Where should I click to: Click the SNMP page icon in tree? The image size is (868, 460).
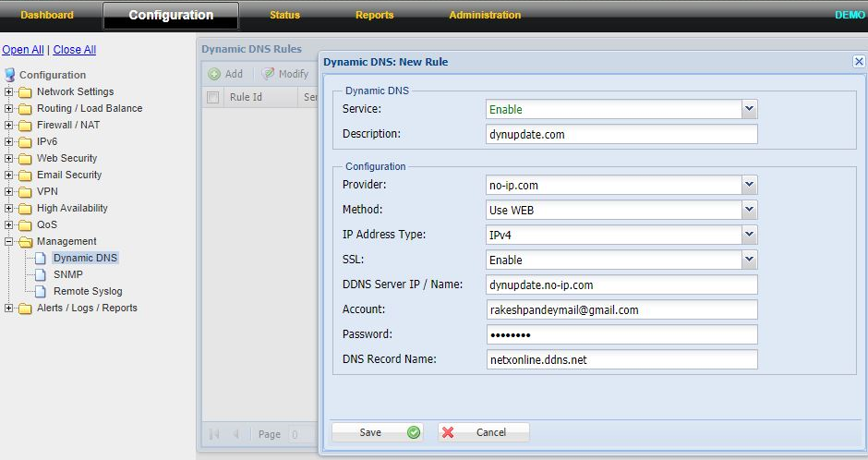tap(41, 275)
